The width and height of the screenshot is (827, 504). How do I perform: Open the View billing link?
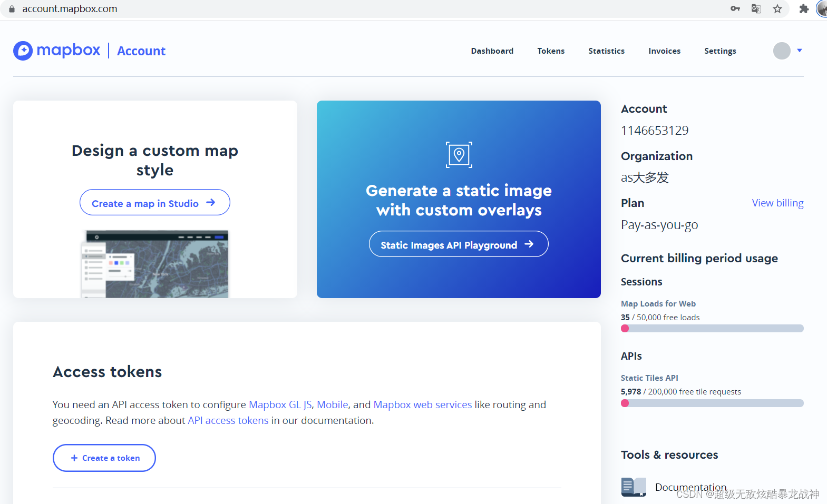(777, 203)
